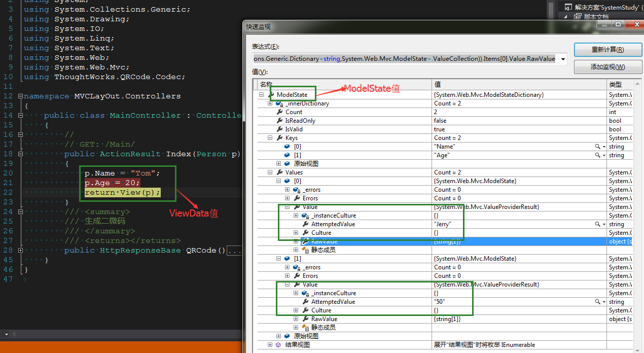Open the text visualizer magnifier for "Jerry"
The width and height of the screenshot is (644, 353).
pyautogui.click(x=598, y=224)
